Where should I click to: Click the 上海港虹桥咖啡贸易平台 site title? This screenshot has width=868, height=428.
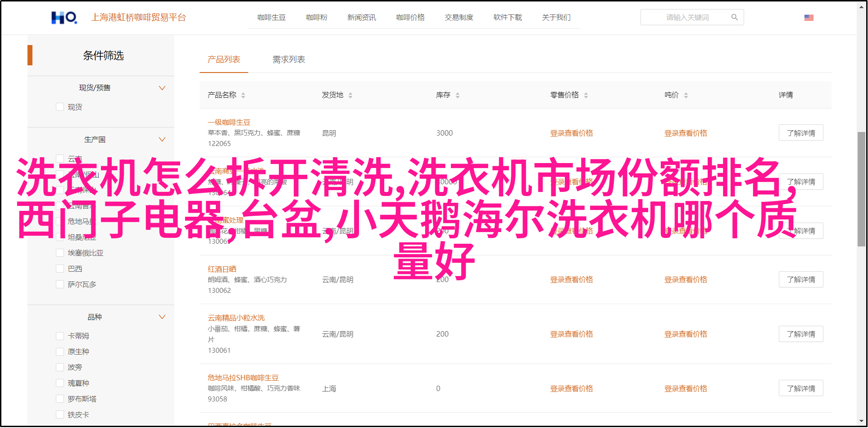pos(139,18)
